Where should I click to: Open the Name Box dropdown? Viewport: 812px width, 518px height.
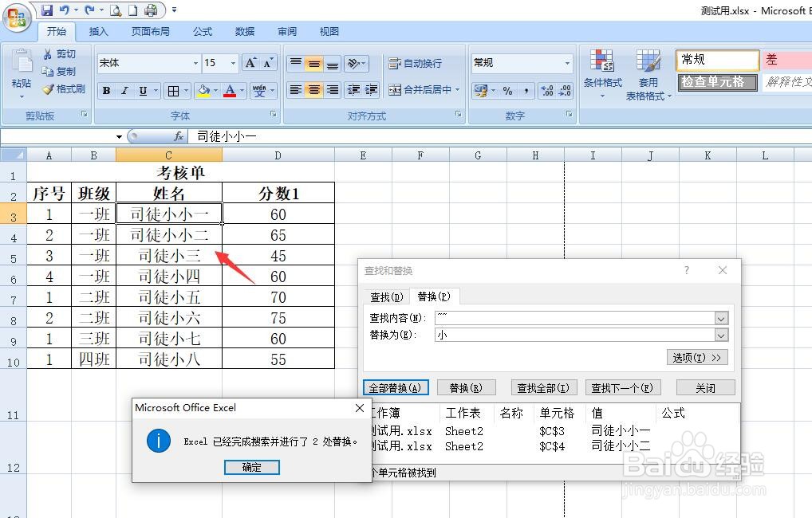click(119, 136)
